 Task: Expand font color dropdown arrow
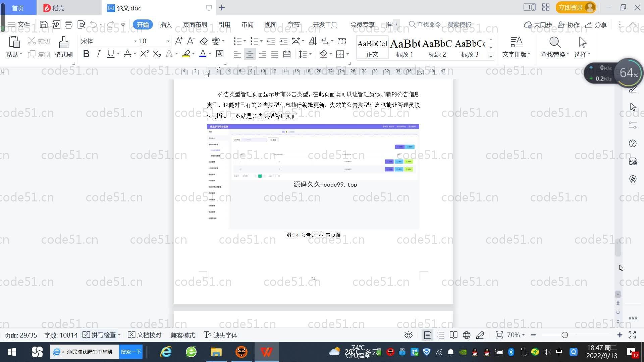tap(210, 54)
